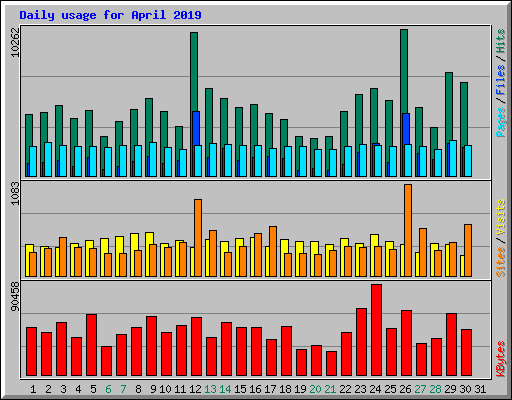Click the day 17 axis label
The height and width of the screenshot is (400, 512).
pyautogui.click(x=270, y=389)
